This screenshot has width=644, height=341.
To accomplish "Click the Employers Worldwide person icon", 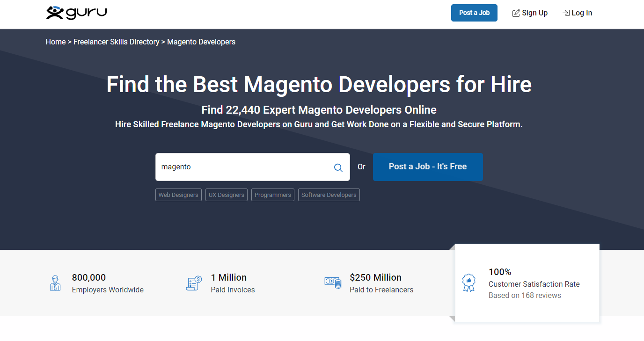I will pos(55,283).
